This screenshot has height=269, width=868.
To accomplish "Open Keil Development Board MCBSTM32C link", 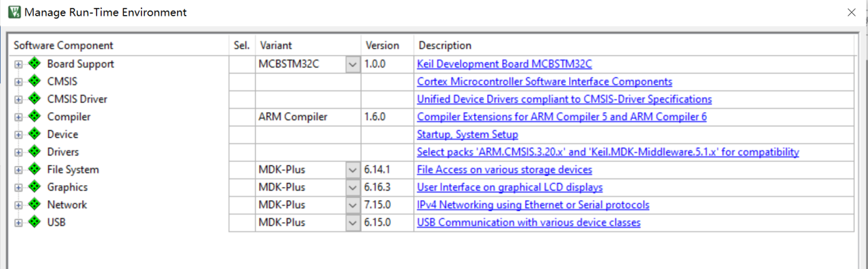I will [x=504, y=64].
